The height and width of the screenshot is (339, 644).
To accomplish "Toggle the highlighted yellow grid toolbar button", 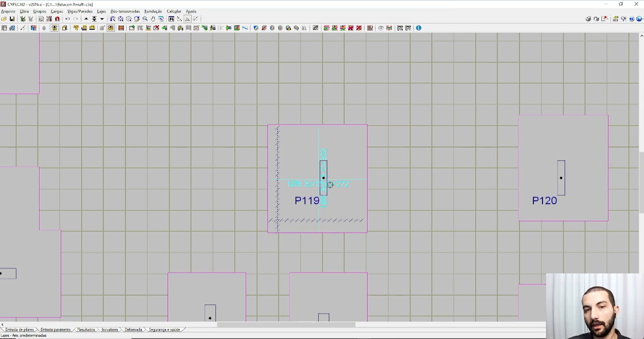I will pos(111,28).
